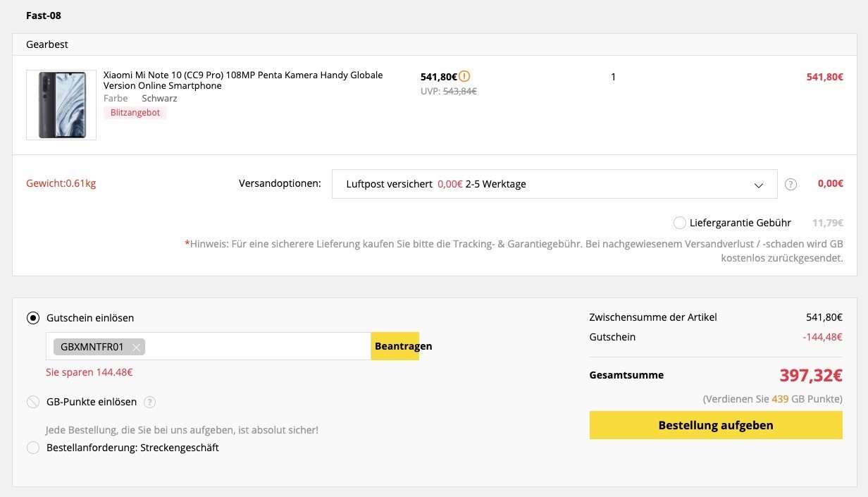Screen dimensions: 868x497
Task: Focus the coupon code input field
Action: pos(209,346)
